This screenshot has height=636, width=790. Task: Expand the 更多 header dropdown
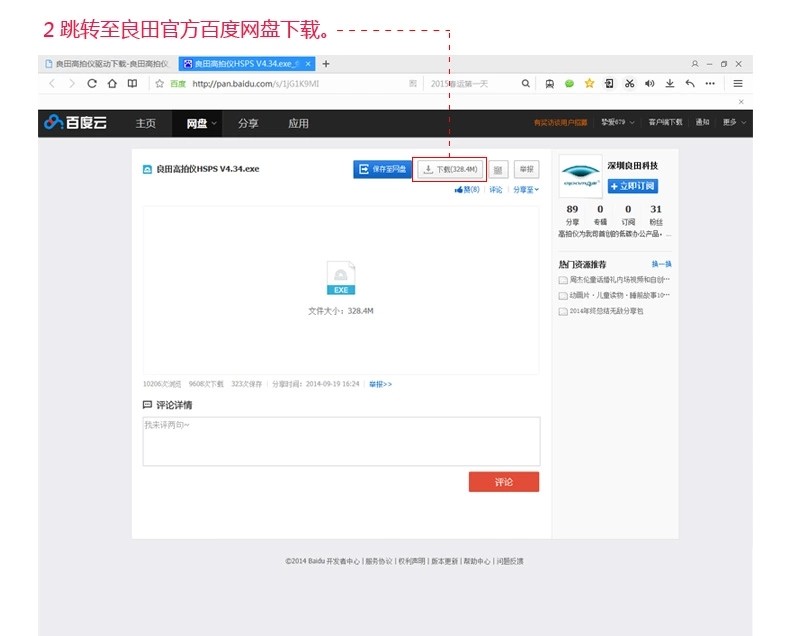[734, 122]
